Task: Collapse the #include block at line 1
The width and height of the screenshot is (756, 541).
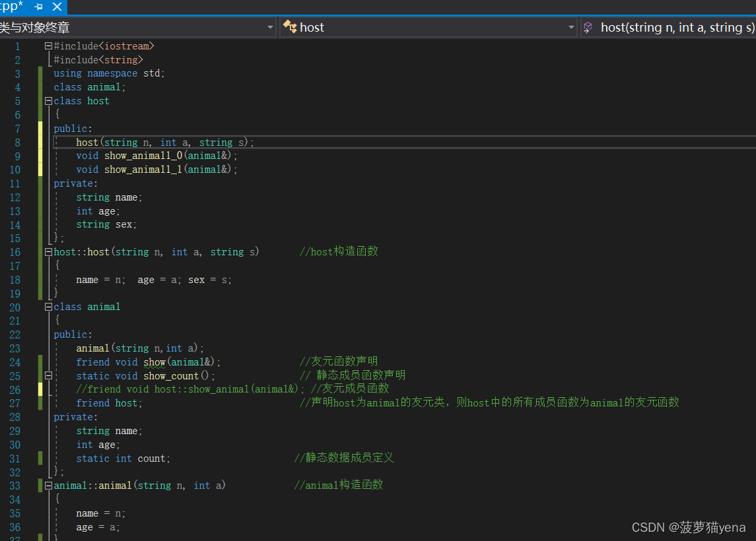Action: click(48, 46)
